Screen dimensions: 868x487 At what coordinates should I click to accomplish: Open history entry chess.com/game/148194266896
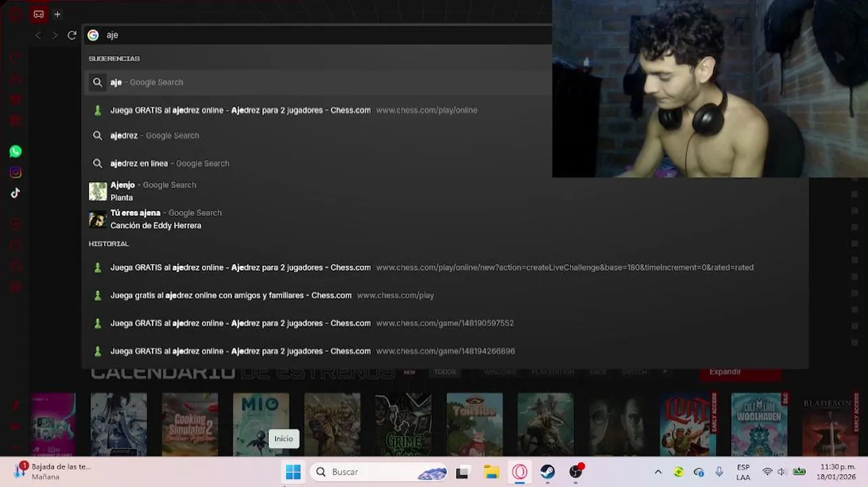pos(445,351)
